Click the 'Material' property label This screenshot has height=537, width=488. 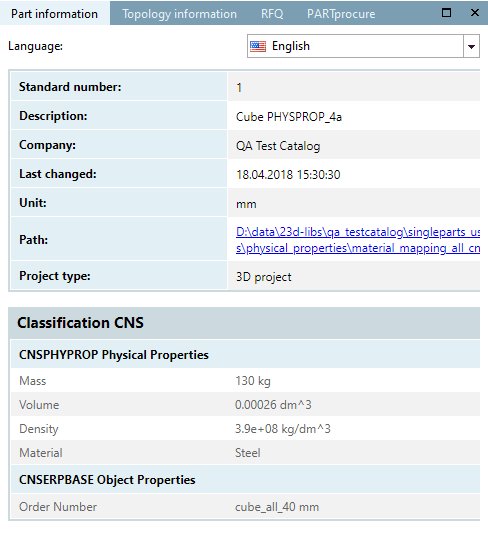[x=41, y=453]
